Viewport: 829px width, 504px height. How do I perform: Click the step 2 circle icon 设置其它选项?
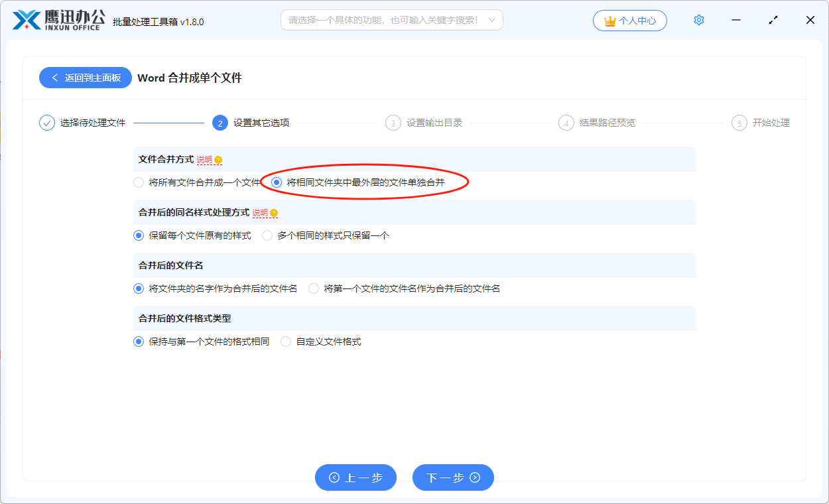(220, 122)
